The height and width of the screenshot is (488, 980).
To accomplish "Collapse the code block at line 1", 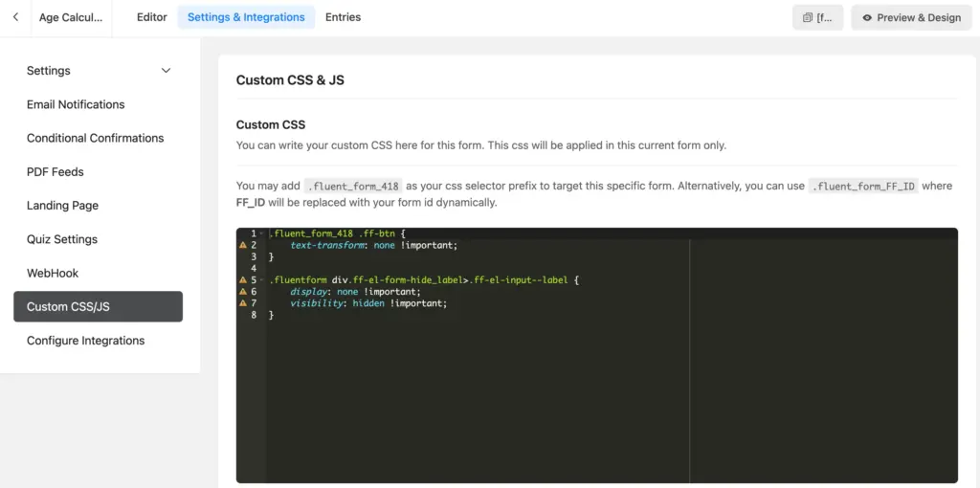I will [261, 234].
